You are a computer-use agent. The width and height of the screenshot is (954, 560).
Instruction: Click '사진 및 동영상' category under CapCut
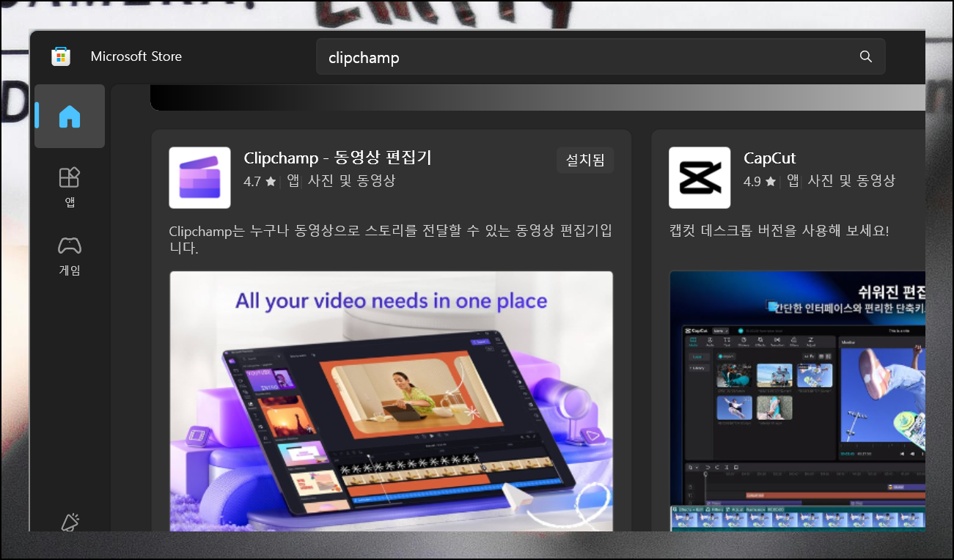pyautogui.click(x=851, y=181)
